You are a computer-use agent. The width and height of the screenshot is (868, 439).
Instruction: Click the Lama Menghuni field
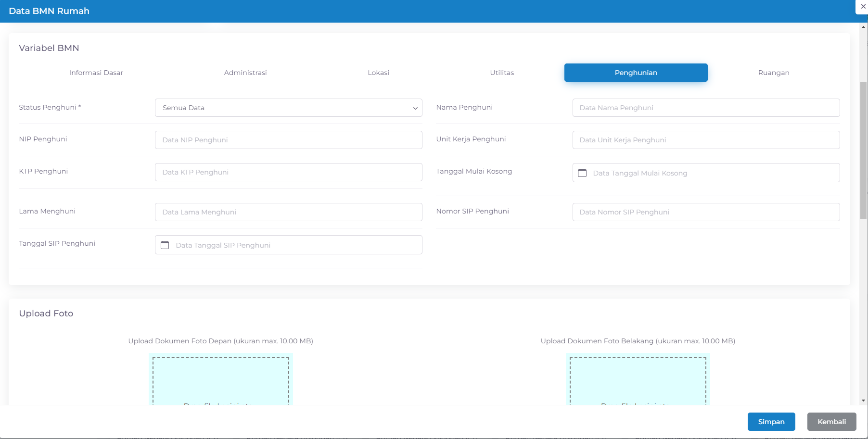pos(289,212)
